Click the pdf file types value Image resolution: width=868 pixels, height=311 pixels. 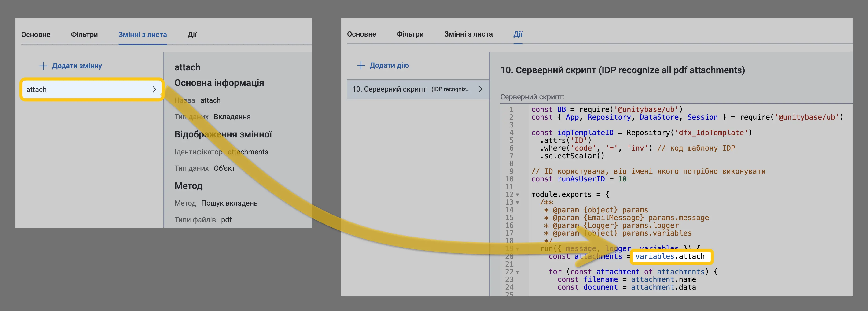coord(226,220)
